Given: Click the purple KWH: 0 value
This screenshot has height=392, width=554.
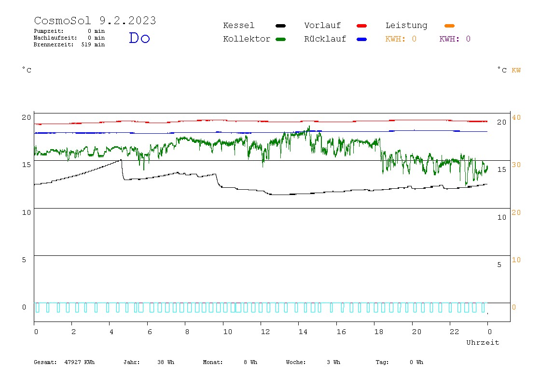Looking at the screenshot, I should (455, 39).
